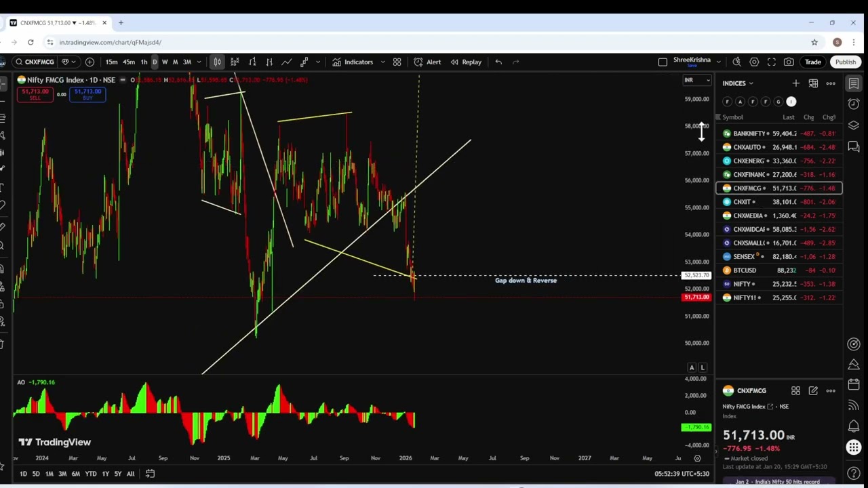Click the SELL 51,713.00 button
The width and height of the screenshot is (868, 488).
pyautogui.click(x=35, y=94)
